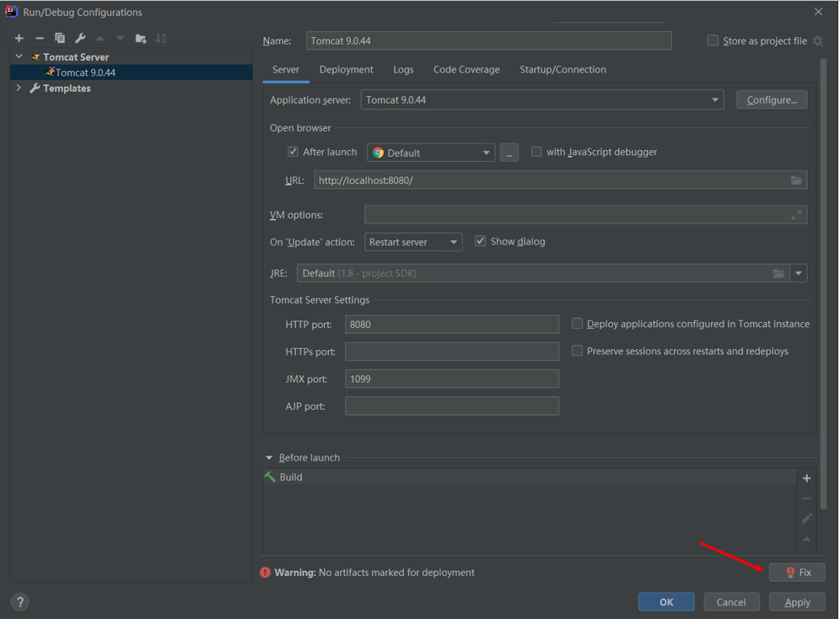This screenshot has height=619, width=840.
Task: Open Default browser dropdown
Action: coord(431,153)
